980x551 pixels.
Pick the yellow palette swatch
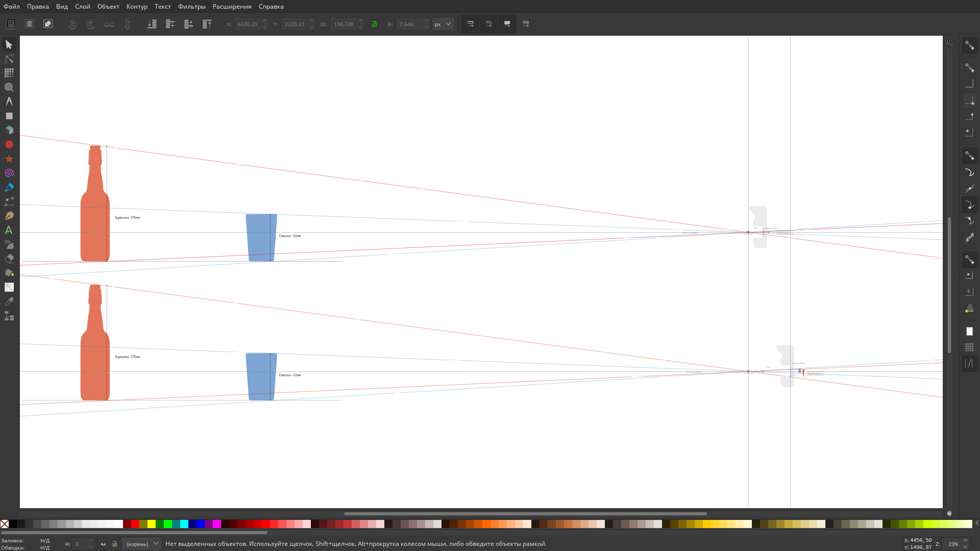[x=152, y=524]
